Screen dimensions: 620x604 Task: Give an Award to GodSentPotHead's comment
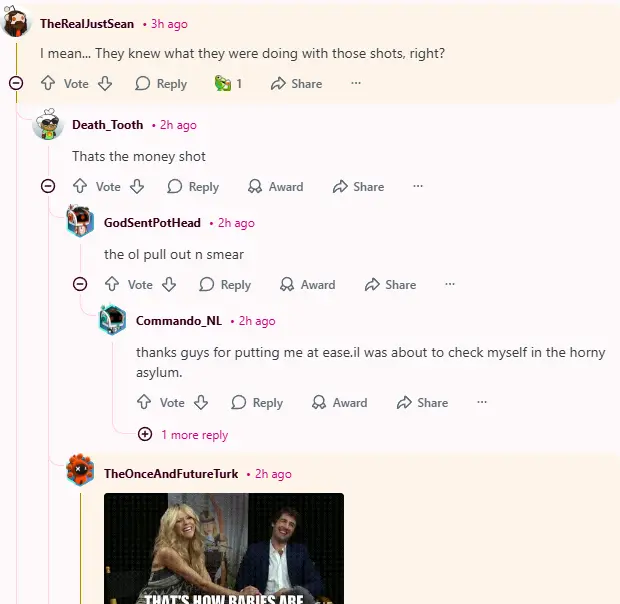point(307,285)
